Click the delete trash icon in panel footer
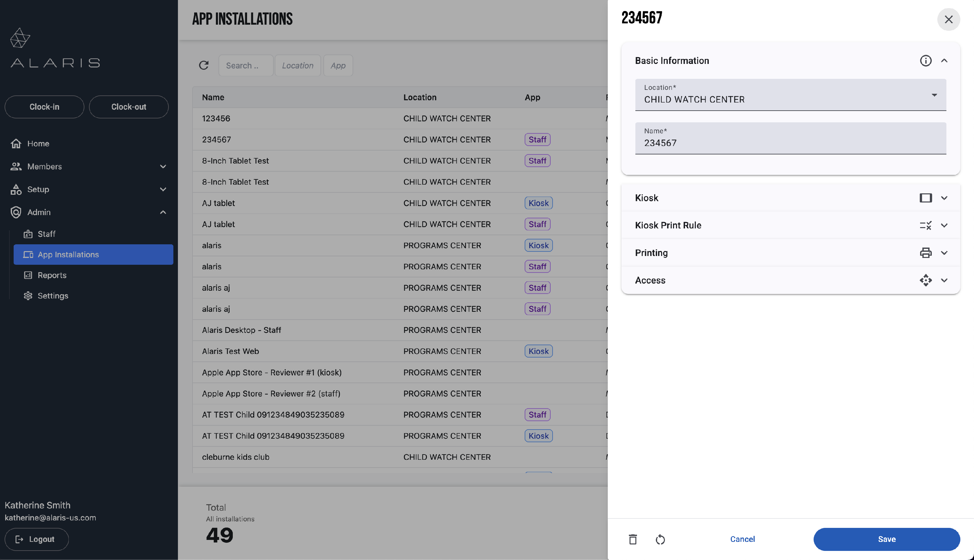The image size is (974, 560). pyautogui.click(x=633, y=539)
